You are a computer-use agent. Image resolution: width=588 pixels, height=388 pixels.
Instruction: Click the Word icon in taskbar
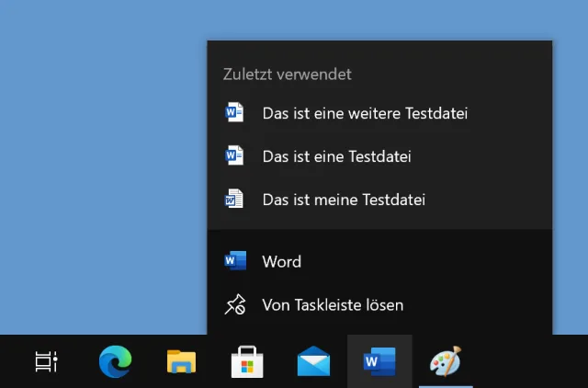click(x=379, y=361)
